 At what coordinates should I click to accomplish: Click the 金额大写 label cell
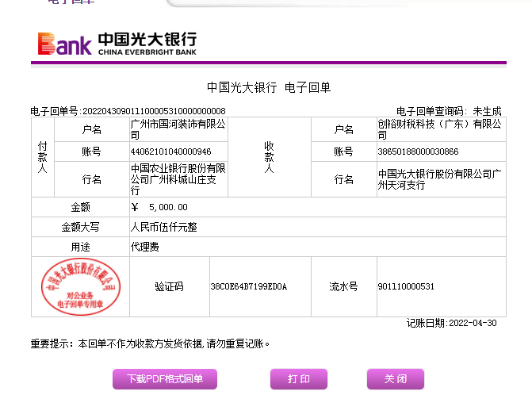click(80, 227)
